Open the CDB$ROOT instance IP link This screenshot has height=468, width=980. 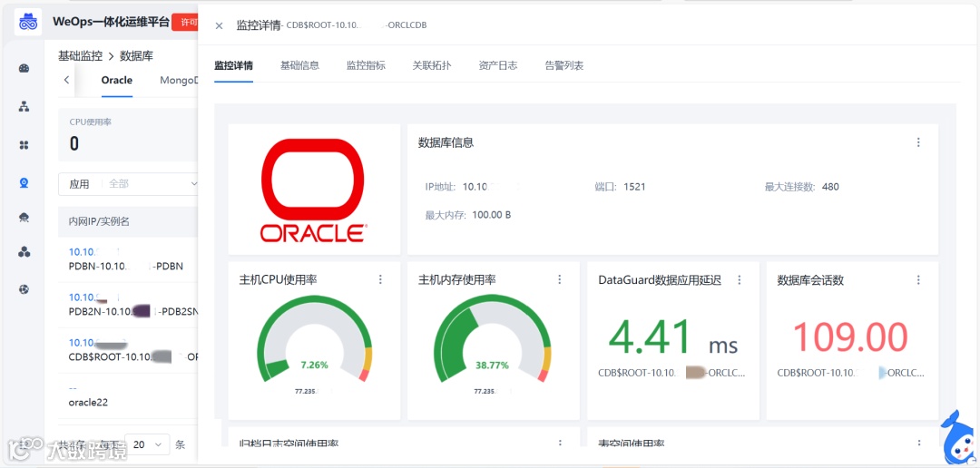[83, 343]
